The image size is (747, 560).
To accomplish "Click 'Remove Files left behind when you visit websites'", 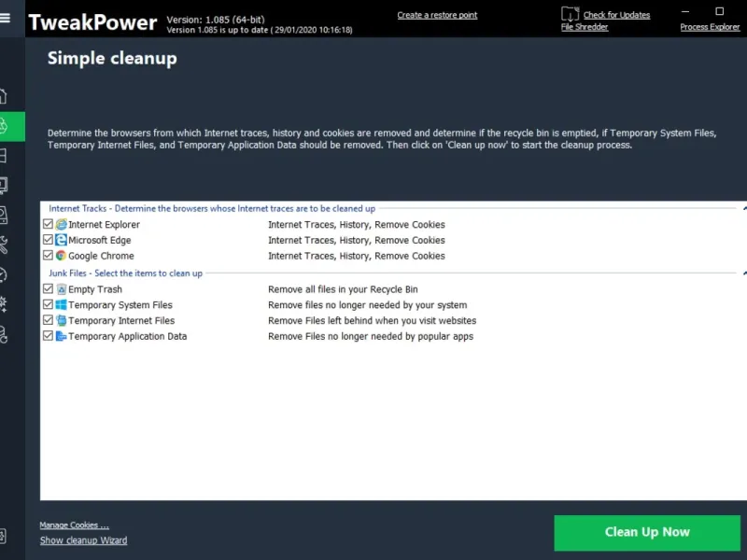I will (372, 321).
